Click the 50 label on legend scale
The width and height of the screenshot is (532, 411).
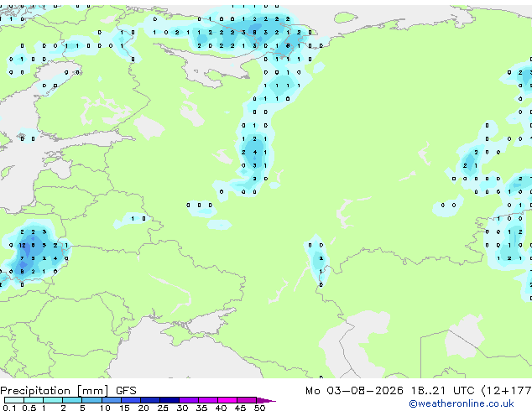pyautogui.click(x=259, y=408)
